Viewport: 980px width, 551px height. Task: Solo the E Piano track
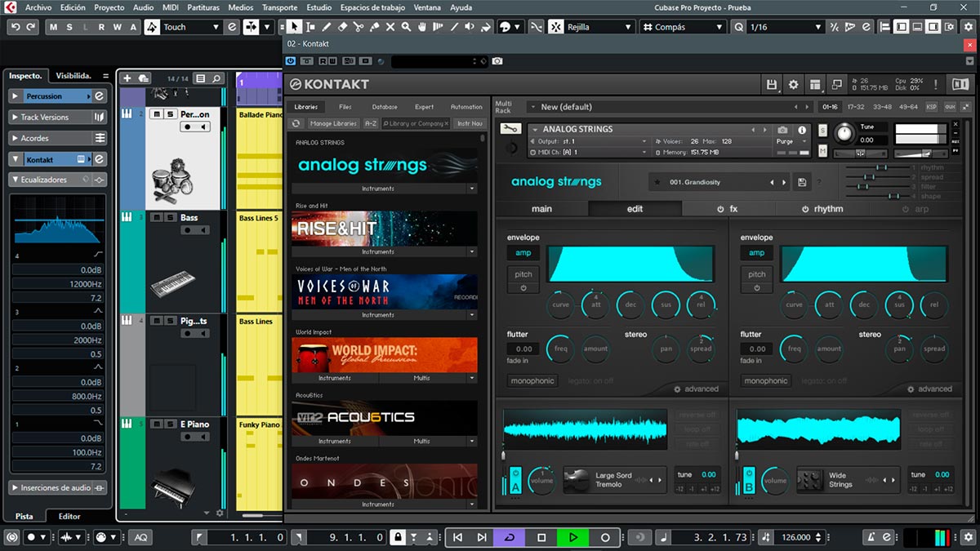171,424
